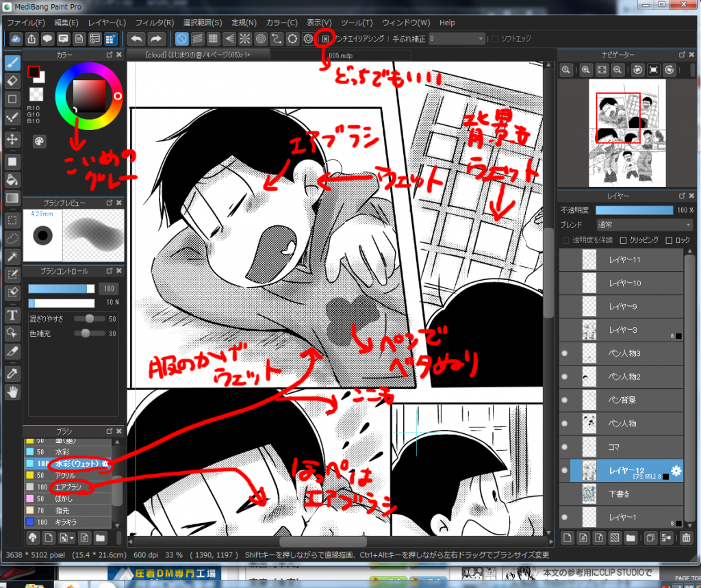Undock the ナビゲーター panel
Image resolution: width=701 pixels, height=588 pixels.
point(682,55)
